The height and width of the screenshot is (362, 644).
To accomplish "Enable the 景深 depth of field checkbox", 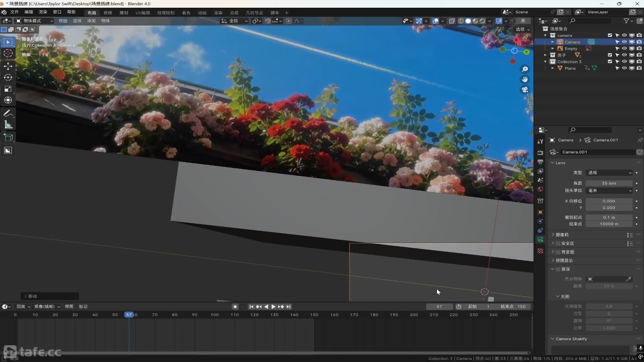I will [558, 269].
